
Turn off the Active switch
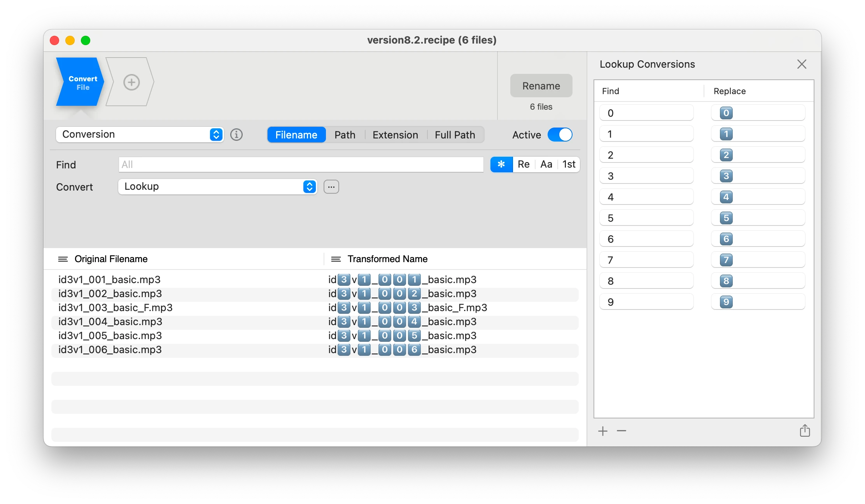tap(560, 135)
